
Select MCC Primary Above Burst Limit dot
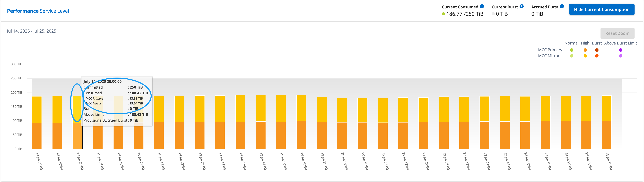tap(620, 50)
